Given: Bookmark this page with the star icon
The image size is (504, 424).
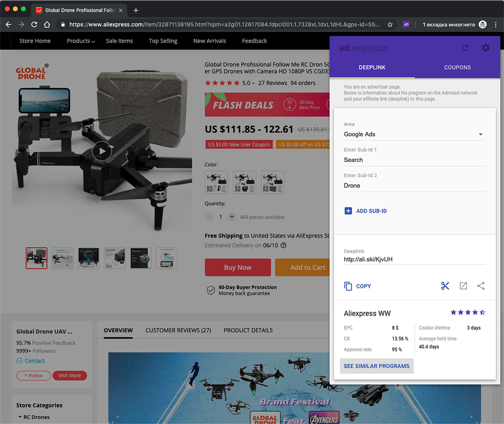Looking at the screenshot, I should click(x=390, y=25).
